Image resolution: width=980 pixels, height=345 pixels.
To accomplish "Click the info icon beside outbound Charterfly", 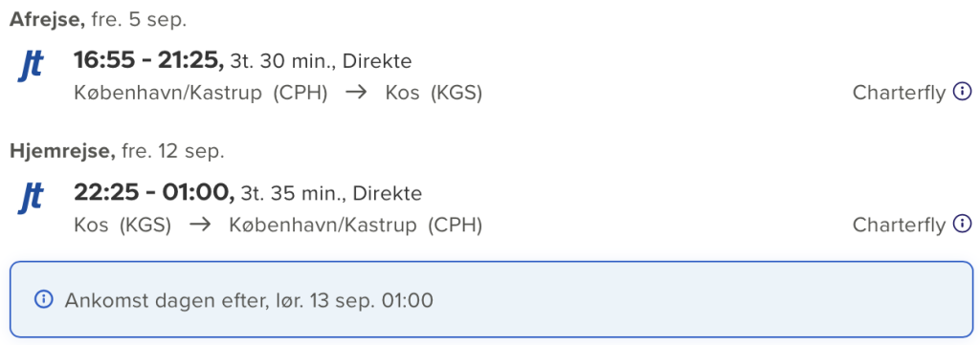I will 962,92.
